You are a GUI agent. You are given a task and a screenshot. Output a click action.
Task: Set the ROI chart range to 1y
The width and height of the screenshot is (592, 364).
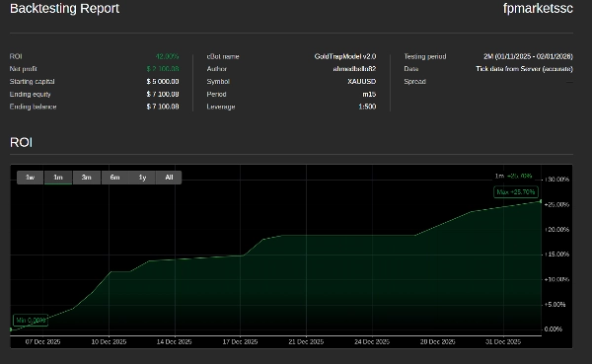pyautogui.click(x=142, y=178)
